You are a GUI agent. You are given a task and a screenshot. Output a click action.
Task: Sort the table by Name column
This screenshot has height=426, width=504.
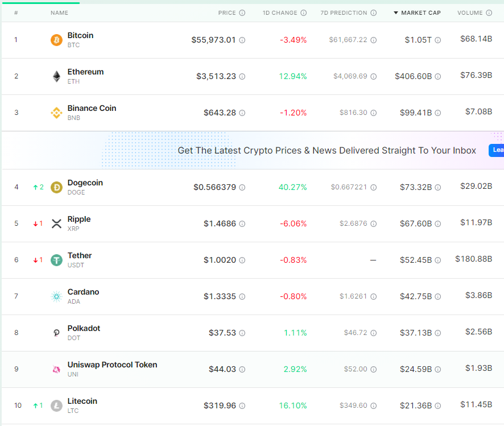tap(60, 13)
